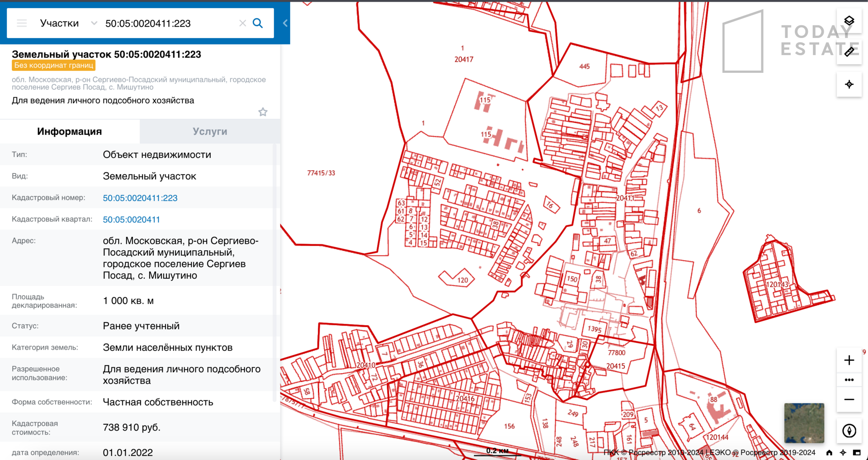
Task: Select the Информация tab
Action: (70, 132)
